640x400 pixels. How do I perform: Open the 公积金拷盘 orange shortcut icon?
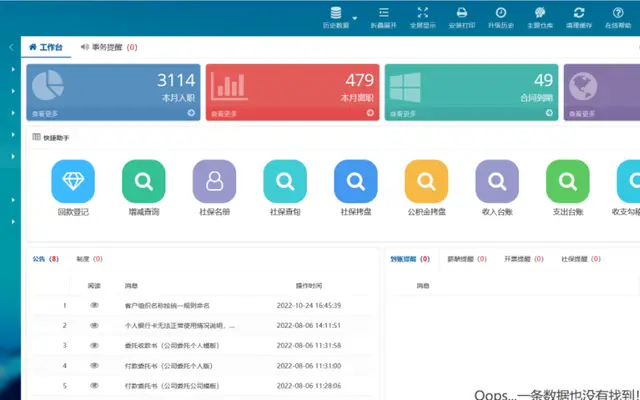click(426, 181)
